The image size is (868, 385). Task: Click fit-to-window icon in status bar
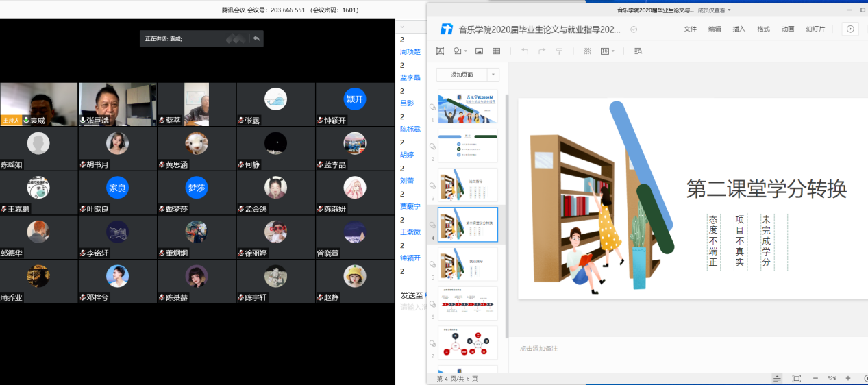pos(796,378)
